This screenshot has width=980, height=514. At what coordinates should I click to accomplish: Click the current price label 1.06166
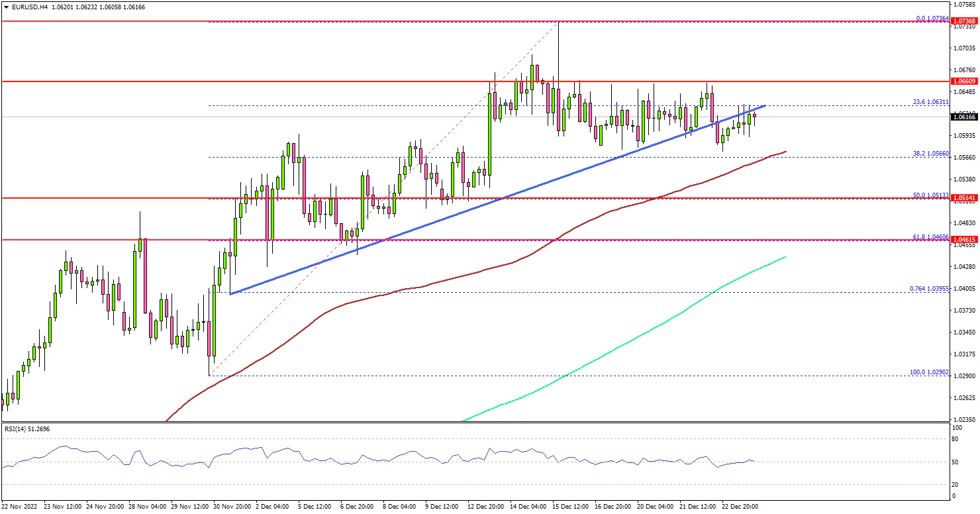pyautogui.click(x=965, y=117)
